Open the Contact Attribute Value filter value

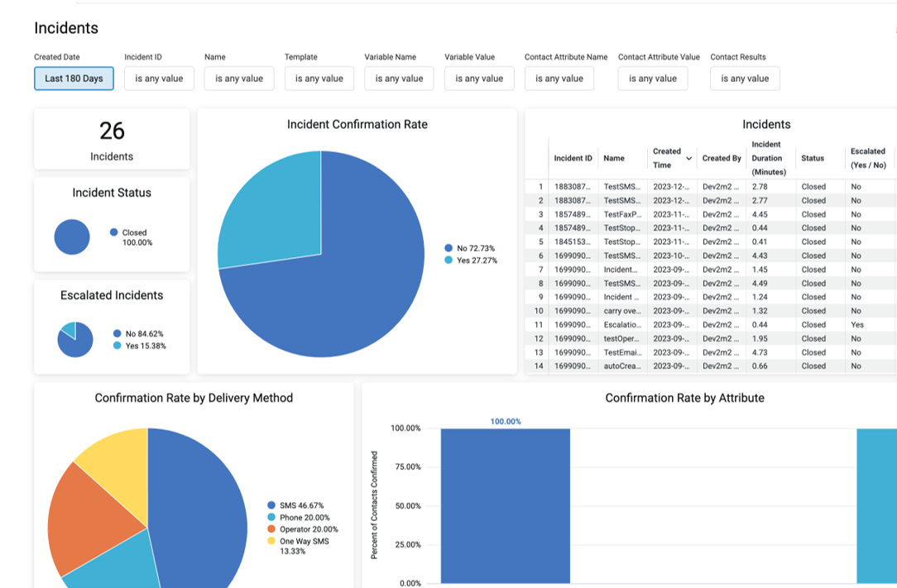click(x=653, y=79)
